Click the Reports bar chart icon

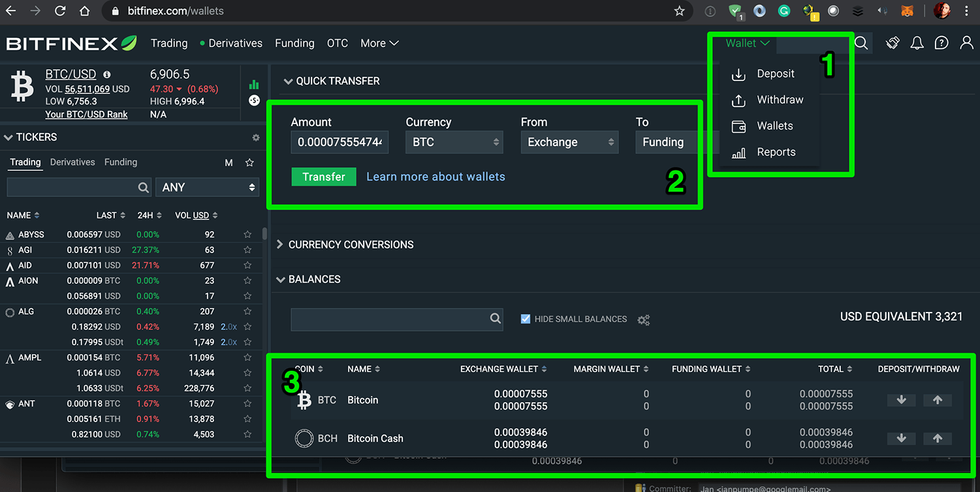738,153
